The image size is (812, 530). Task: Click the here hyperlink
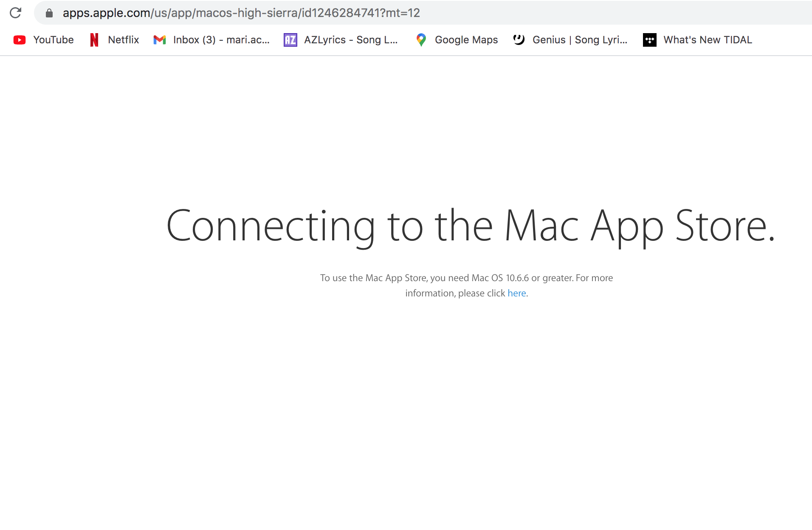[517, 293]
